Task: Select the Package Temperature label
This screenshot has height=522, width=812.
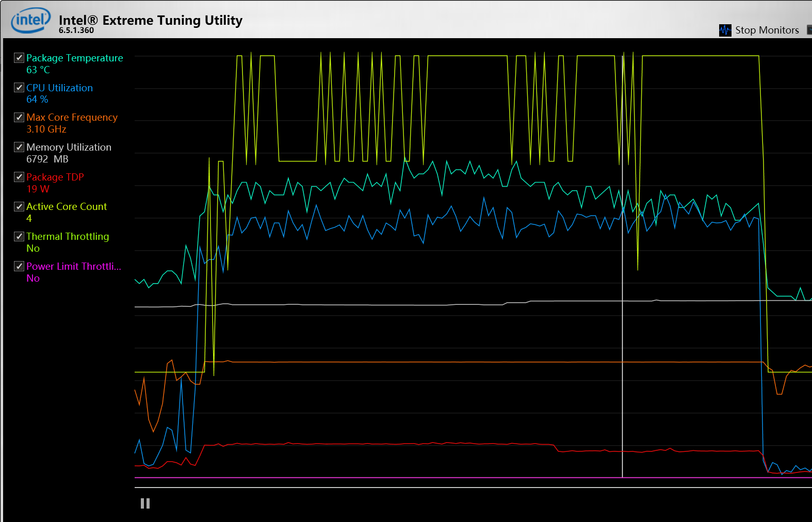Action: (75, 58)
